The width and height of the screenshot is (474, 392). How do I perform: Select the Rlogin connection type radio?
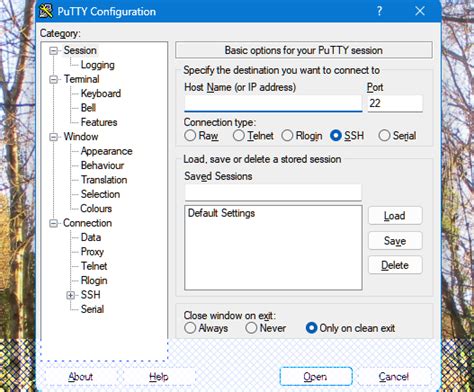287,136
